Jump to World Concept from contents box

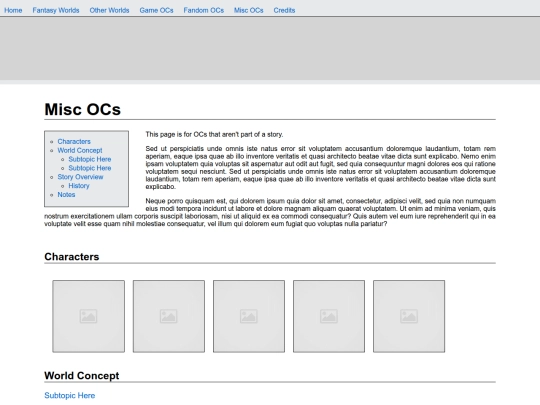click(x=80, y=150)
